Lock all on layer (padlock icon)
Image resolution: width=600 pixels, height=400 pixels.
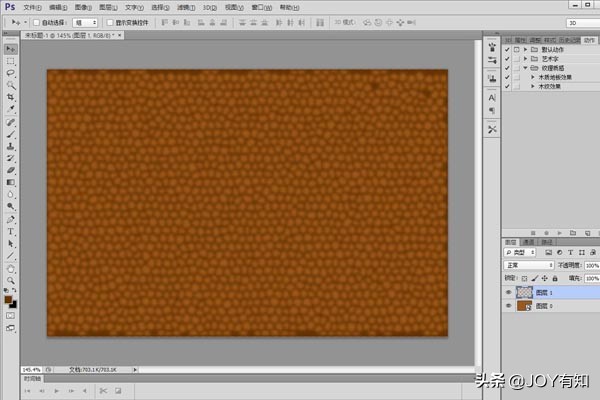click(x=555, y=278)
